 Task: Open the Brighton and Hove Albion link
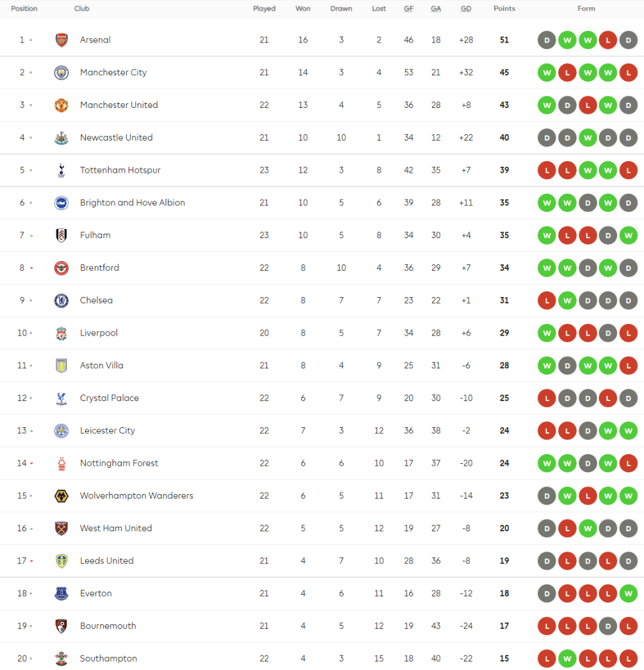[132, 203]
